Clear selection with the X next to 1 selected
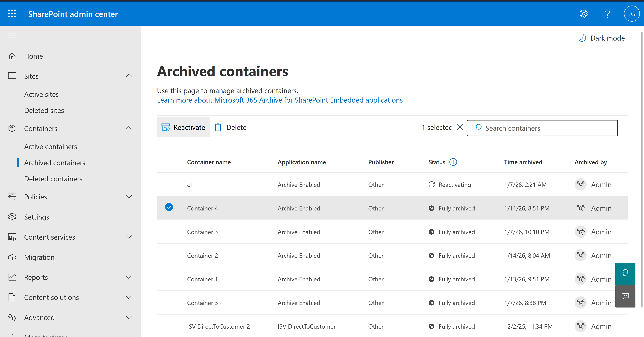 (460, 127)
